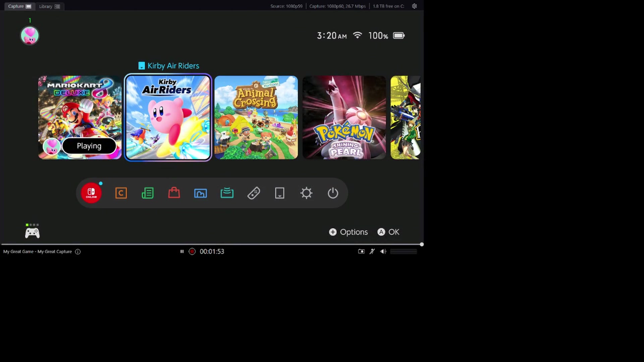Click the Source: 1080p59 status text
The image size is (644, 362).
[x=286, y=6]
